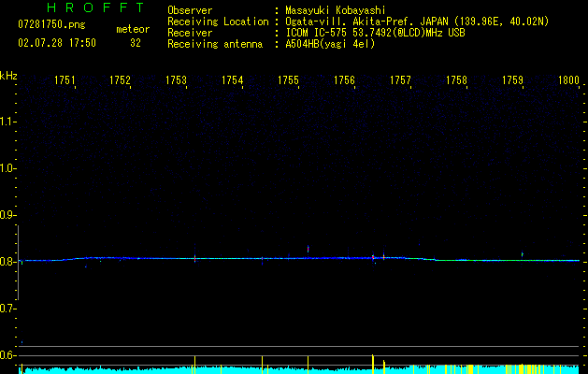The image size is (588, 374).
Task: Click the Receiving antenna label
Action: (x=215, y=44)
